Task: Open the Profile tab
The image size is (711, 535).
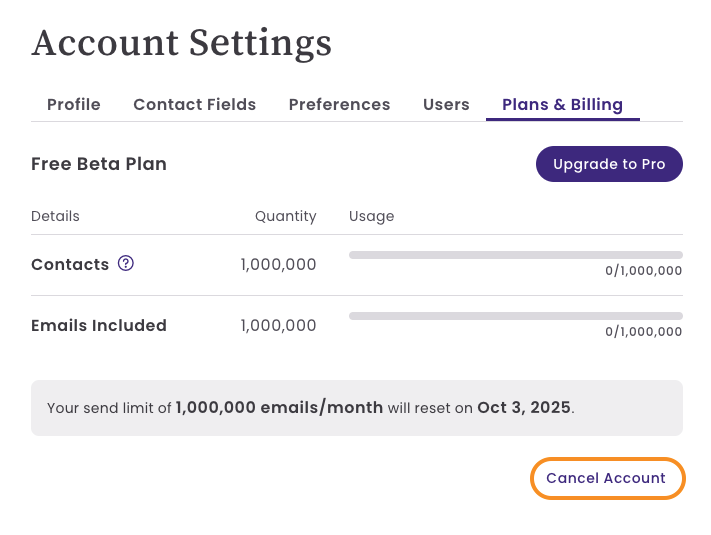Action: pos(74,104)
